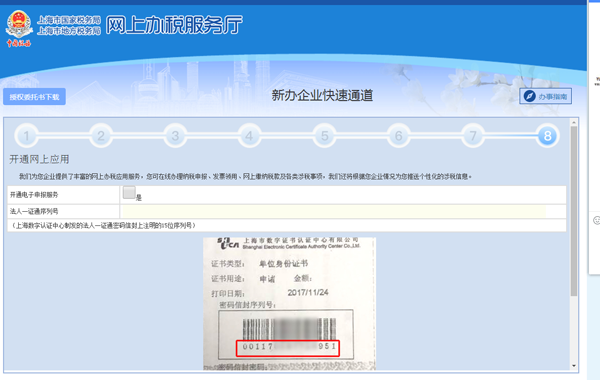Click the 上海市地方税务局 text in header
This screenshot has width=600, height=380.
pyautogui.click(x=69, y=31)
